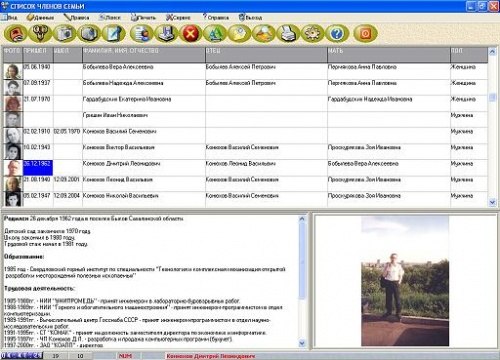The width and height of the screenshot is (500, 360).
Task: Click departure date 02.05.1970 cell
Action: [x=68, y=136]
